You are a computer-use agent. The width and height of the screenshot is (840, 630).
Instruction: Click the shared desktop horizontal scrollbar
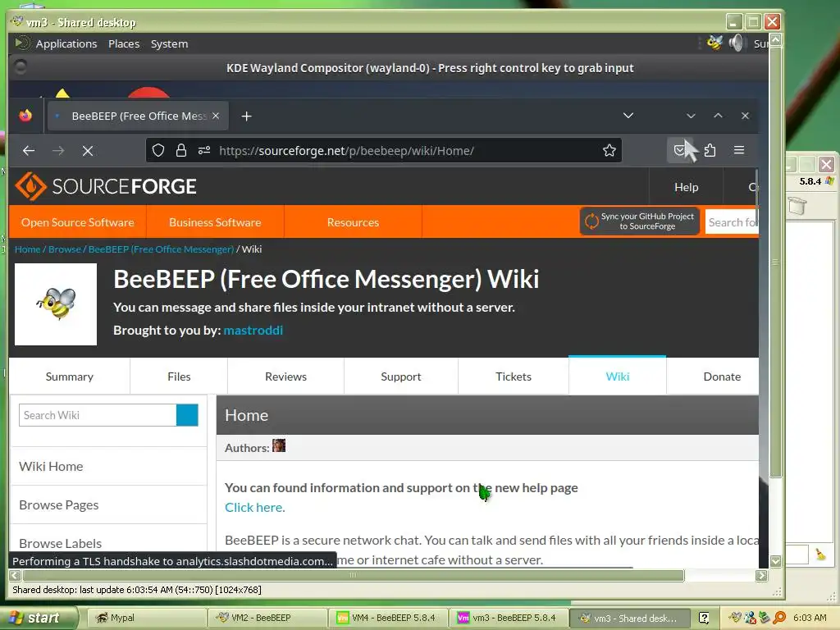click(x=353, y=575)
